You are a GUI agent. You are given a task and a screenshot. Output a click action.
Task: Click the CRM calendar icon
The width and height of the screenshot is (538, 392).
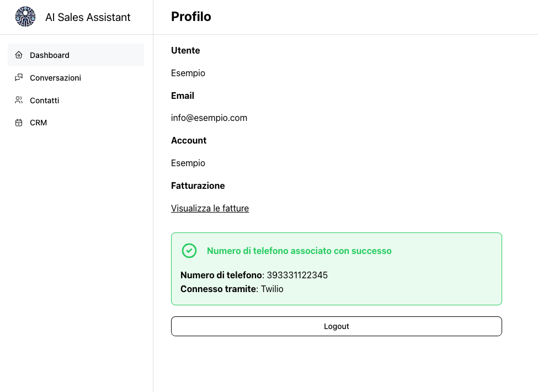19,123
